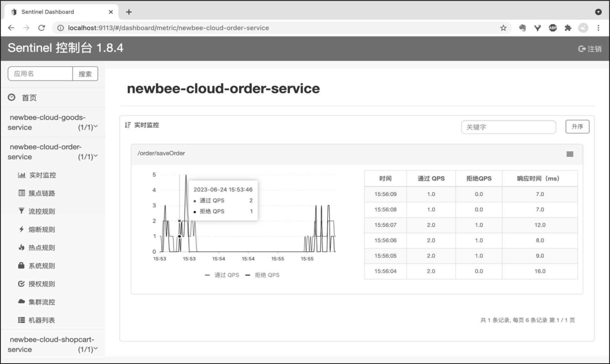Click the 应用名 app name search field
Image resolution: width=610 pixels, height=364 pixels.
pyautogui.click(x=40, y=74)
